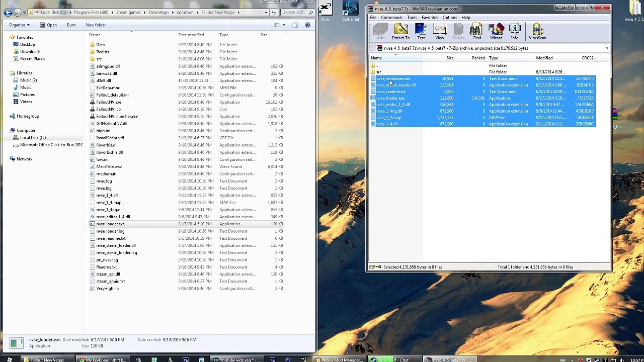Viewport: 644px width, 362px height.
Task: Select Desktop in Explorer Favorites
Action: (27, 44)
